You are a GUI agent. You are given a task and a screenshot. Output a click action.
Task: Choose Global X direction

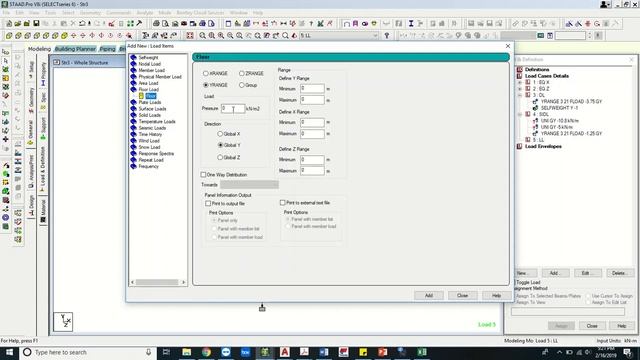[220, 134]
